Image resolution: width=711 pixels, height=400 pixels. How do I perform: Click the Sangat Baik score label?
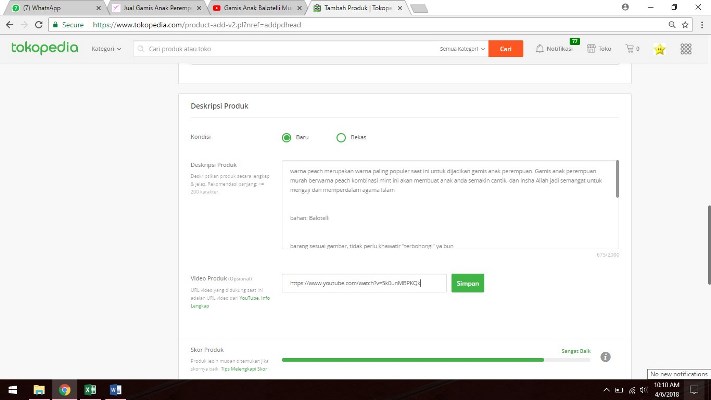pyautogui.click(x=576, y=351)
